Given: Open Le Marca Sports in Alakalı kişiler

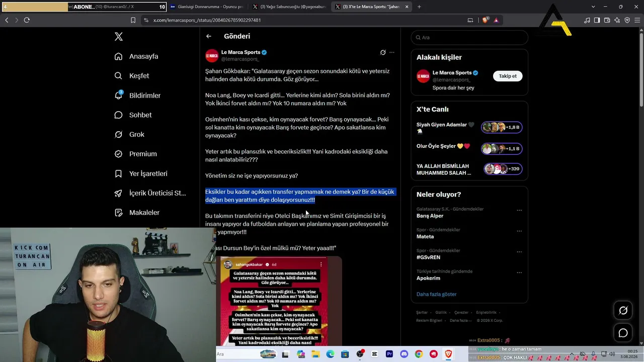Looking at the screenshot, I should [x=452, y=73].
